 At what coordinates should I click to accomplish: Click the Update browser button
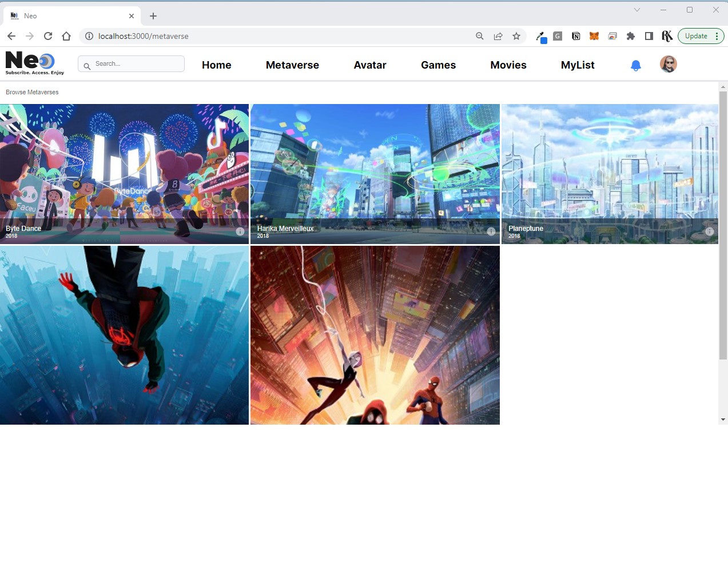tap(696, 36)
